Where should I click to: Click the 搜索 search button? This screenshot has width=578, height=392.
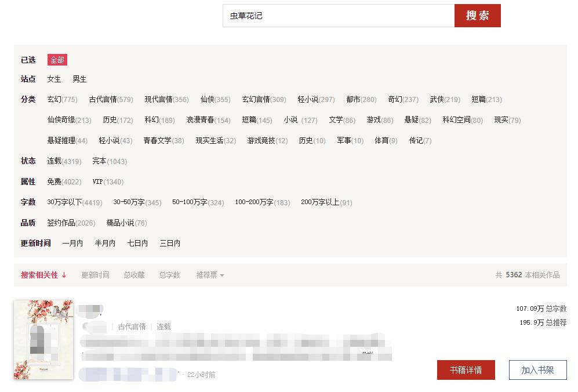click(477, 16)
